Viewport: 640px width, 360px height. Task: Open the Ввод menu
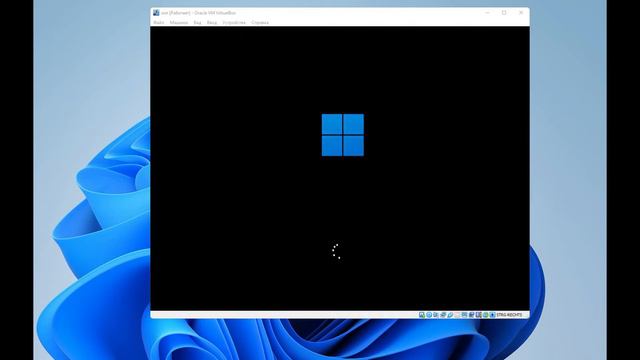click(x=211, y=22)
